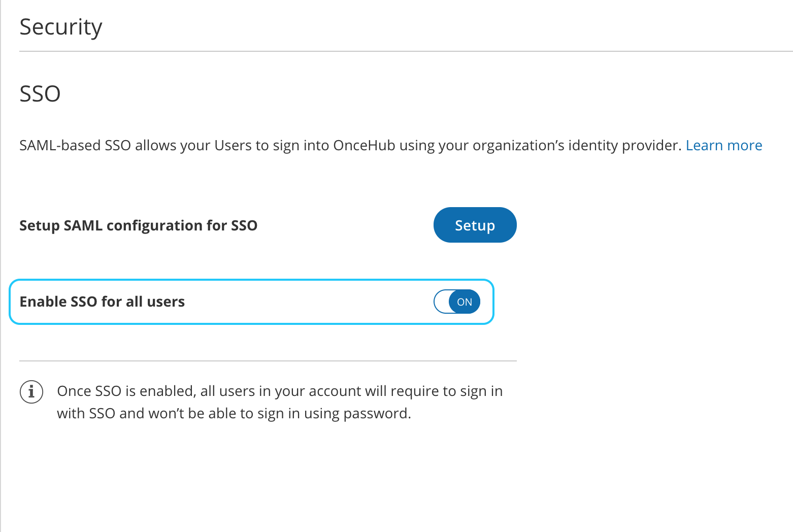Click the info circle icon
This screenshot has width=793, height=532.
pos(31,392)
